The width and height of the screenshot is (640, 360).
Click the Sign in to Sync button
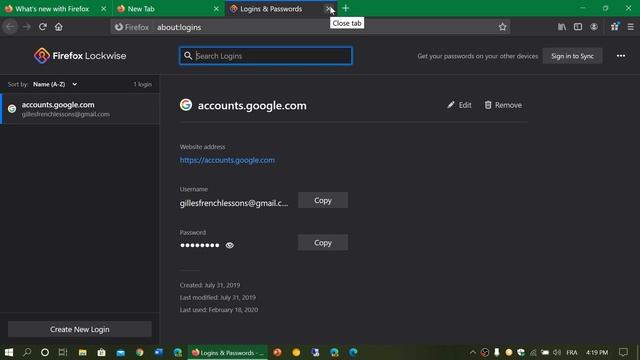(x=572, y=56)
